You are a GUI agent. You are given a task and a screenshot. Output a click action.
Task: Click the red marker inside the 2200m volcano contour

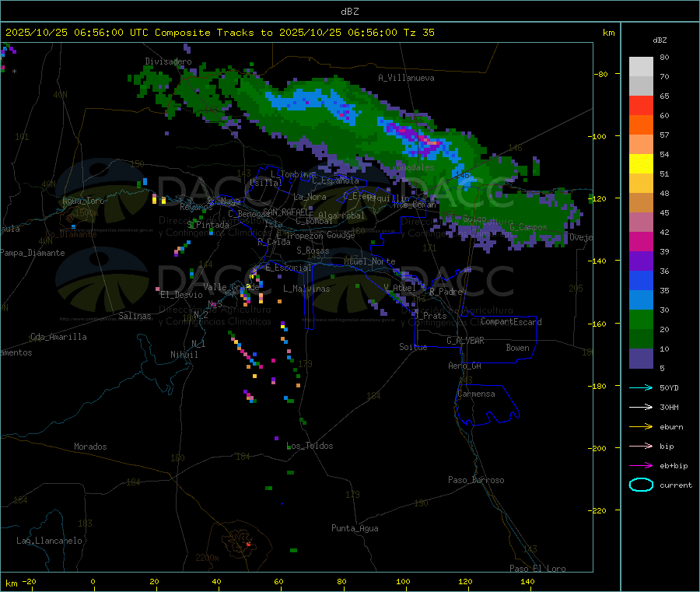[x=249, y=545]
